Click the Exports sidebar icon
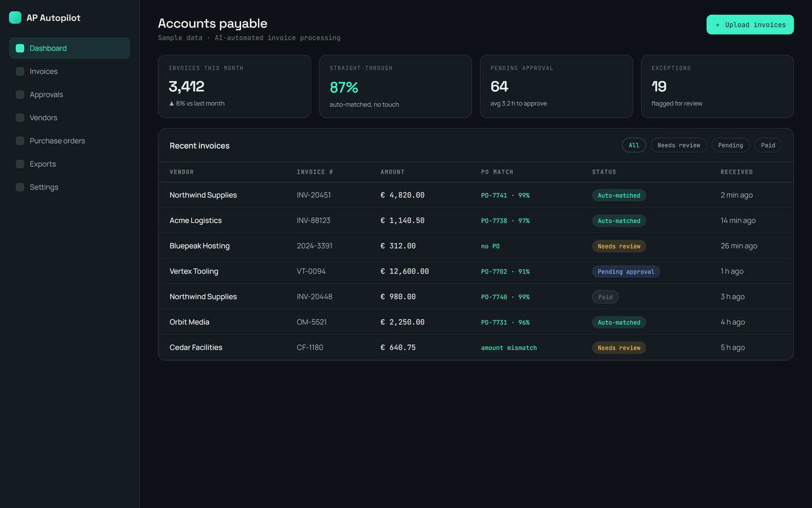 20,164
